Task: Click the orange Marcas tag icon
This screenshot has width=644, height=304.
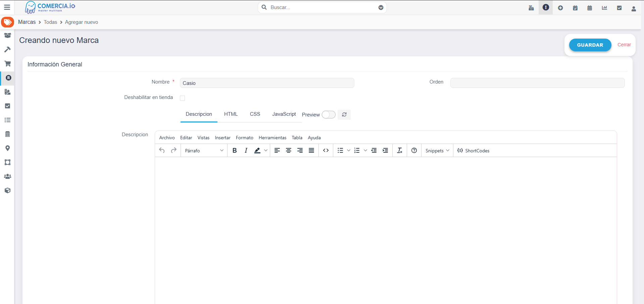Action: pos(7,22)
